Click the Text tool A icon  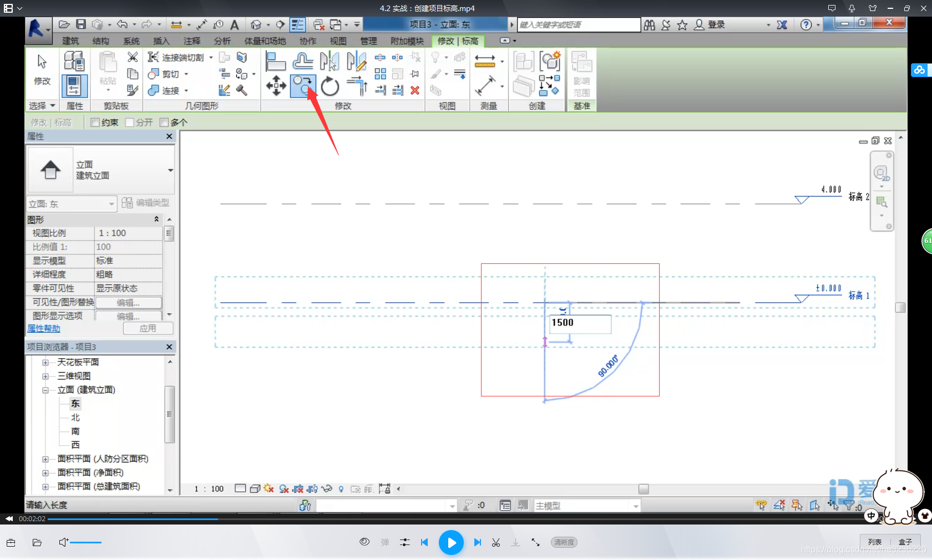(x=235, y=24)
